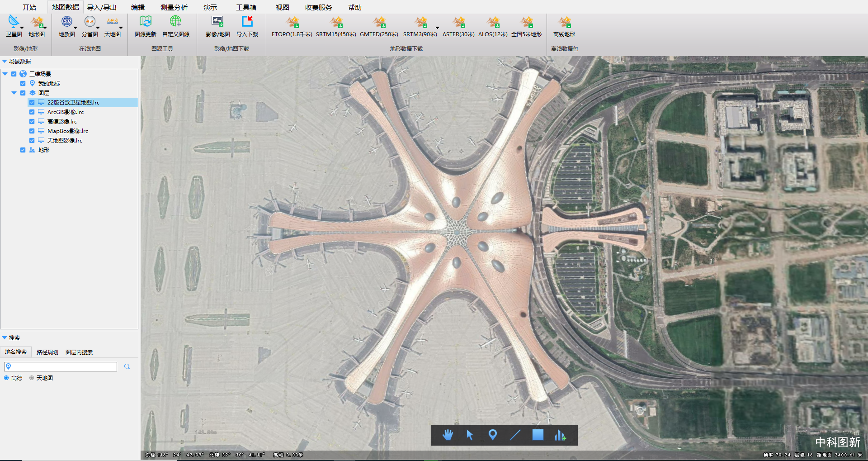Open the SRTM3(90米) dropdown arrow
Screen dimensions: 868x461
click(437, 28)
